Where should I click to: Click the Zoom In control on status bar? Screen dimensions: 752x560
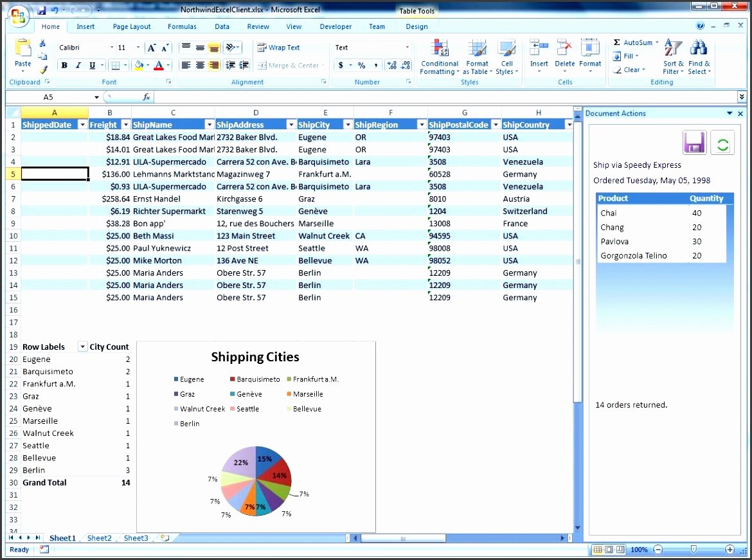[x=730, y=550]
